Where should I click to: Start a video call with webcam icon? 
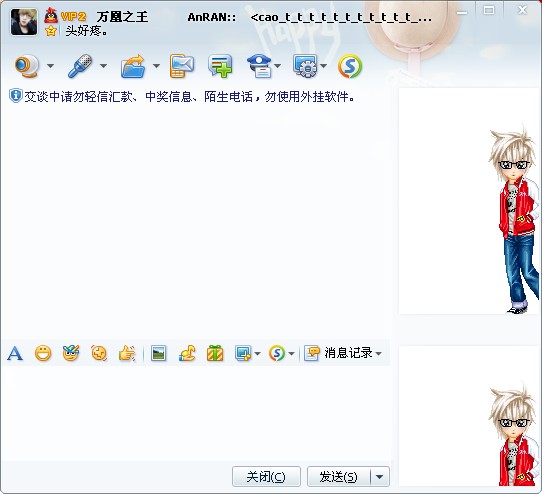coord(27,66)
